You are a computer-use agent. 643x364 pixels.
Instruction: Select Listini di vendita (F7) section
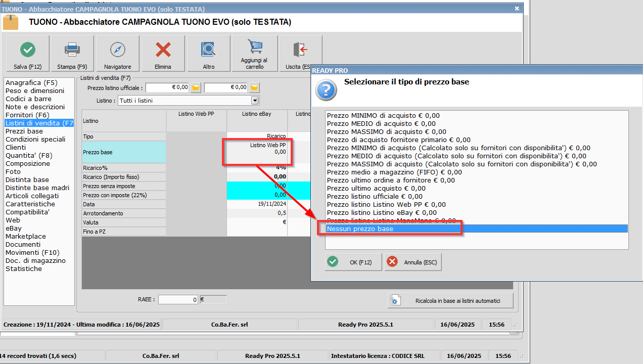click(x=39, y=123)
